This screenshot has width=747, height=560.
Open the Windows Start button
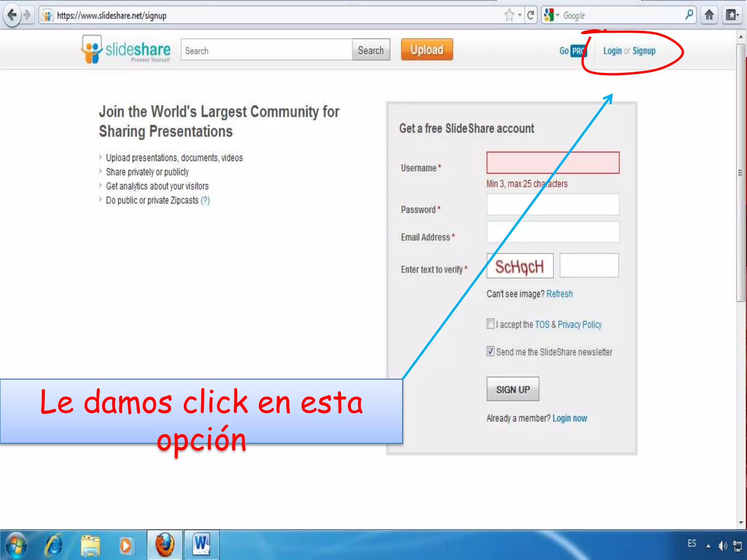[x=15, y=545]
